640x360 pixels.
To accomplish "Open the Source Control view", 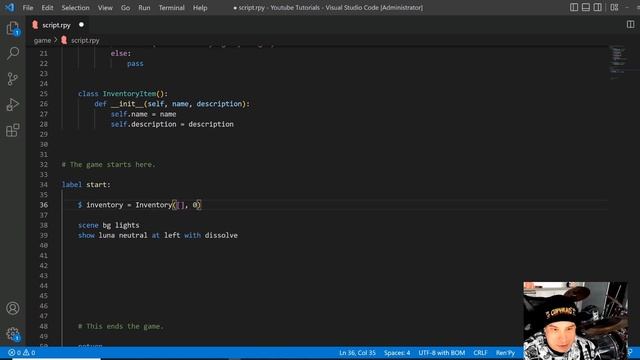I will 13,79.
